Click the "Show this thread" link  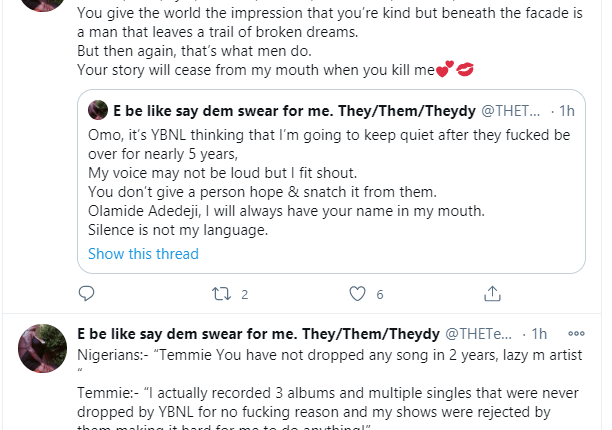pyautogui.click(x=143, y=254)
